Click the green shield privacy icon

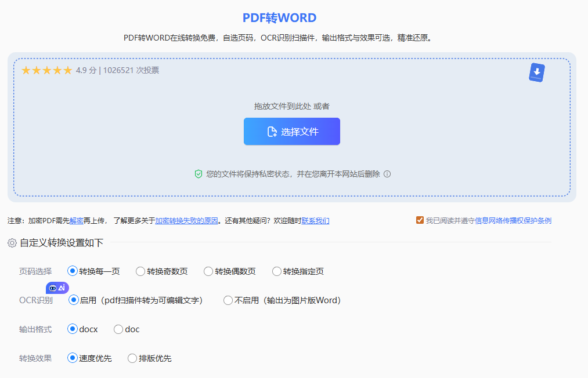coord(198,173)
